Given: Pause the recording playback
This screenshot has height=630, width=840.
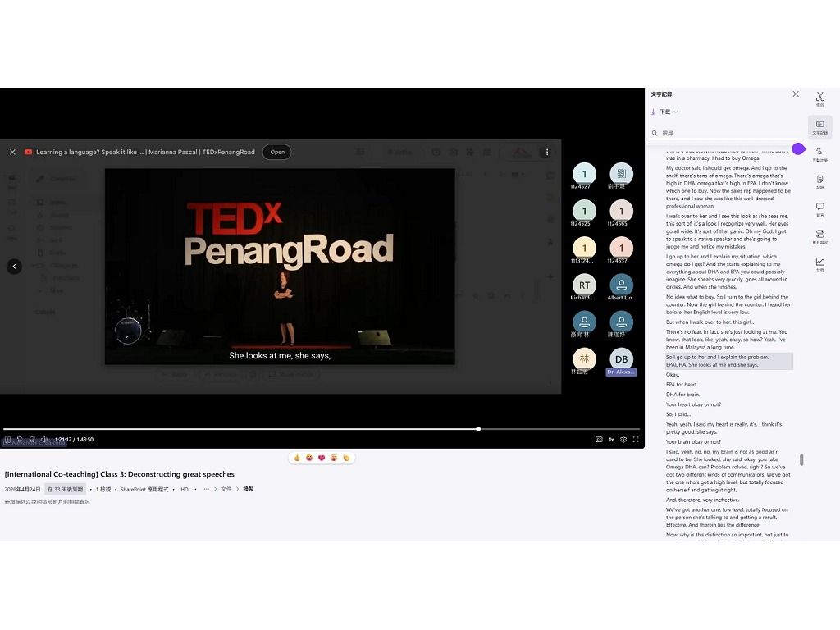Looking at the screenshot, I should 7,440.
